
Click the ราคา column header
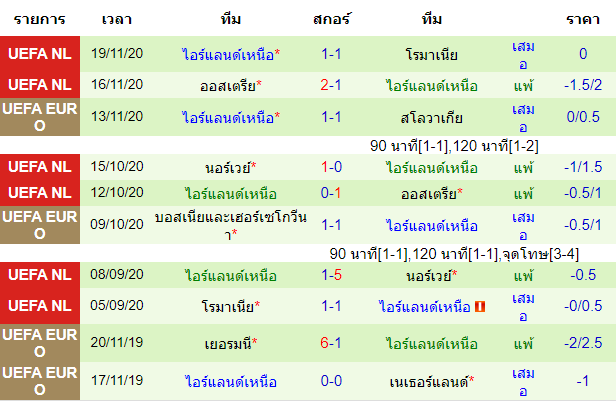point(583,19)
